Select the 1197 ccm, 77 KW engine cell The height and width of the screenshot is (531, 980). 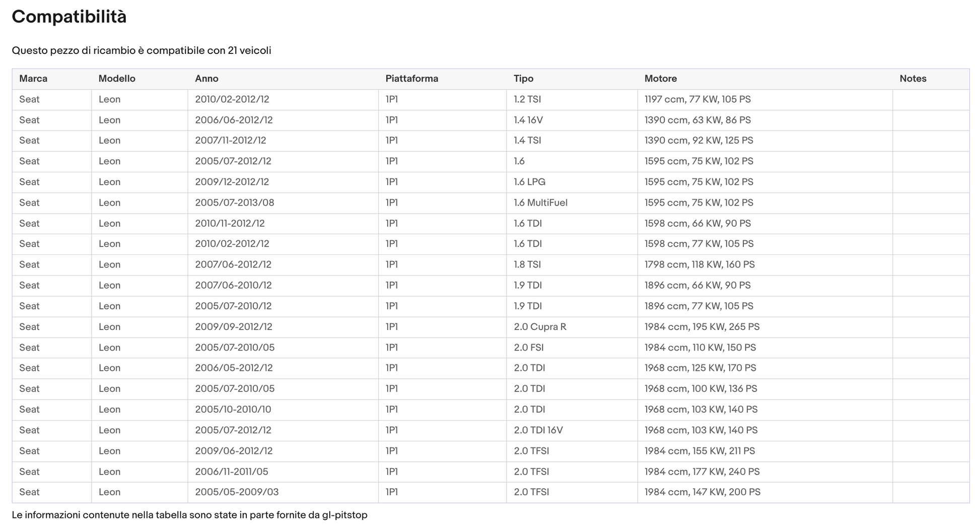[697, 99]
